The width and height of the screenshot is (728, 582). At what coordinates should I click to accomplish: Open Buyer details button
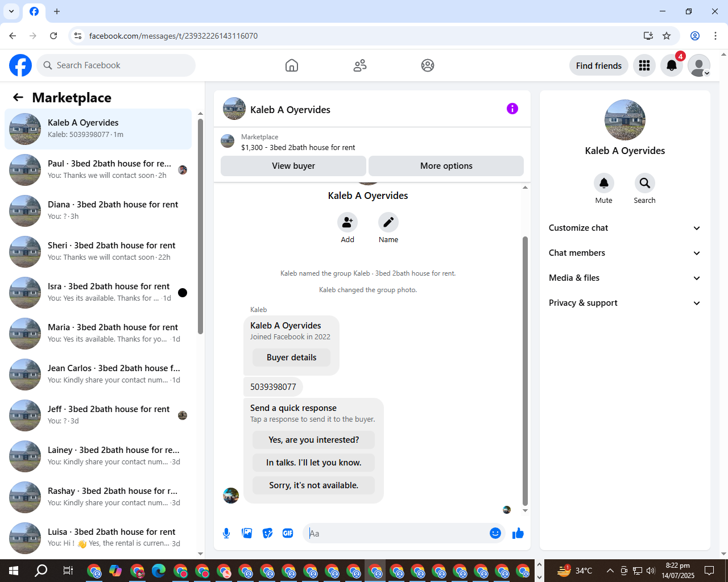pos(292,357)
